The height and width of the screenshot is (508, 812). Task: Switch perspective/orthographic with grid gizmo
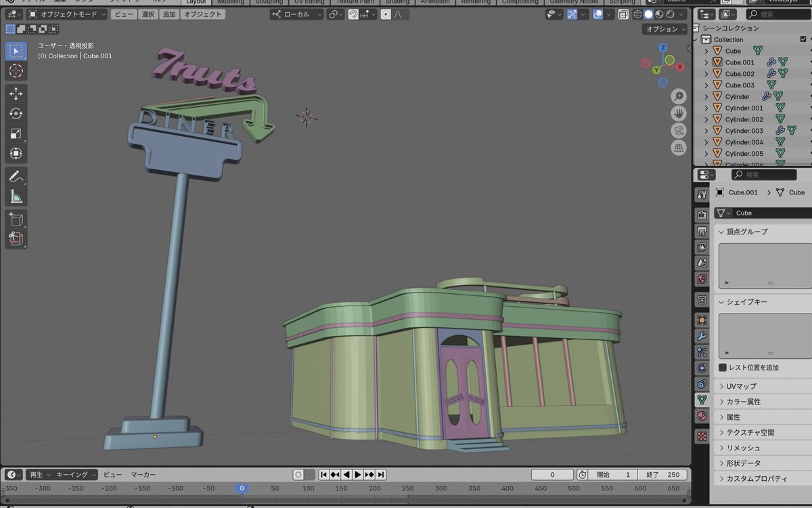pyautogui.click(x=678, y=148)
